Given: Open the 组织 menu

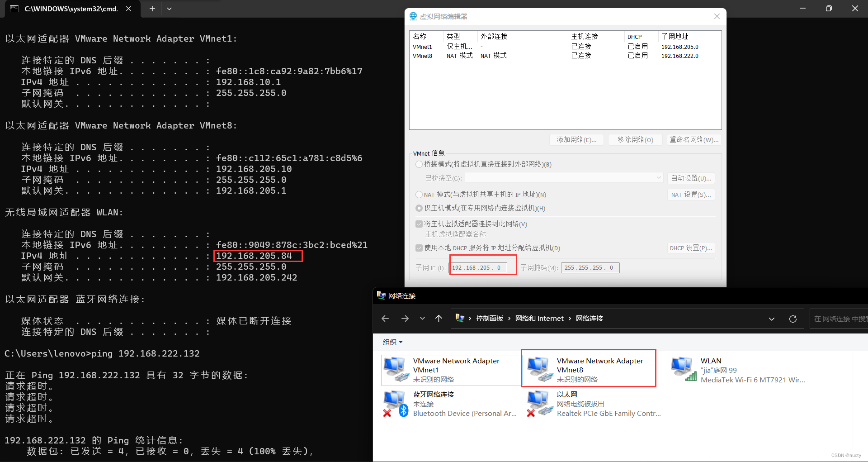Looking at the screenshot, I should [x=392, y=342].
